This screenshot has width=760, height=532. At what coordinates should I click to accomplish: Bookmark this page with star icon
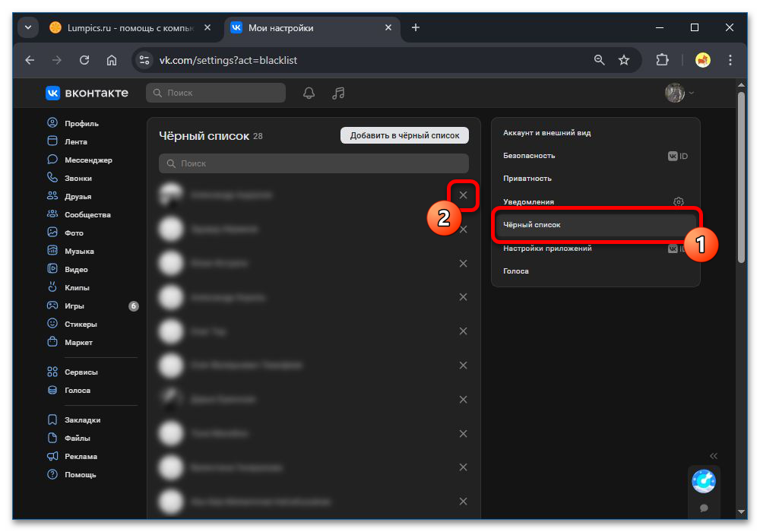624,60
